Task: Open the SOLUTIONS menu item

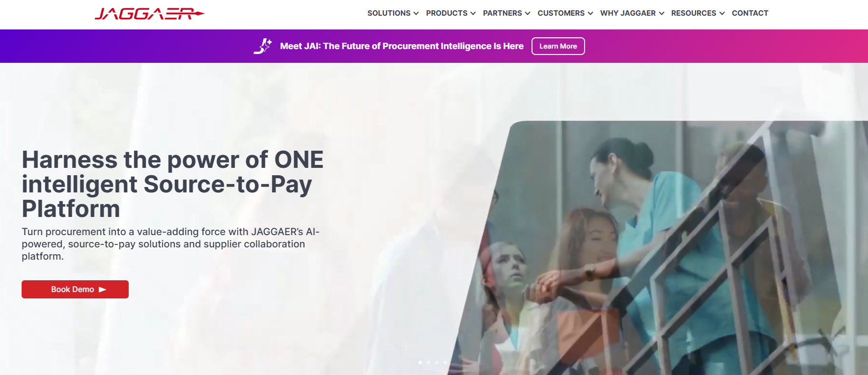Action: point(389,13)
